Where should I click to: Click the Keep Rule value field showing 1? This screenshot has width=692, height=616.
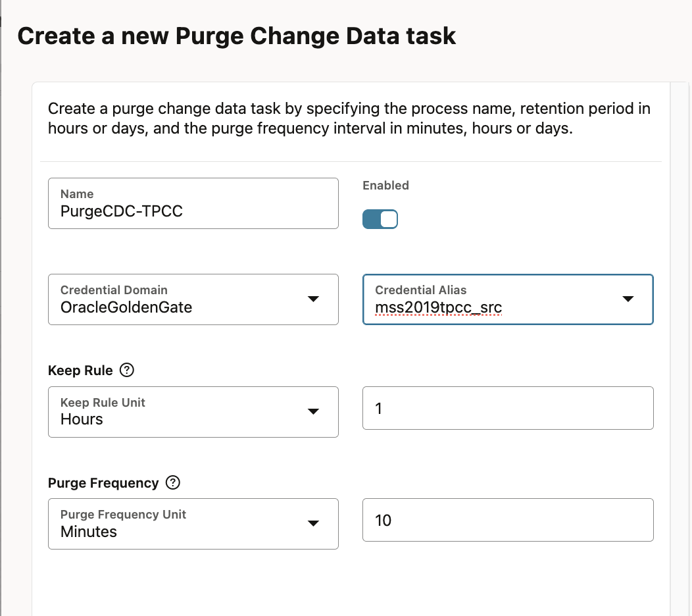coord(507,408)
